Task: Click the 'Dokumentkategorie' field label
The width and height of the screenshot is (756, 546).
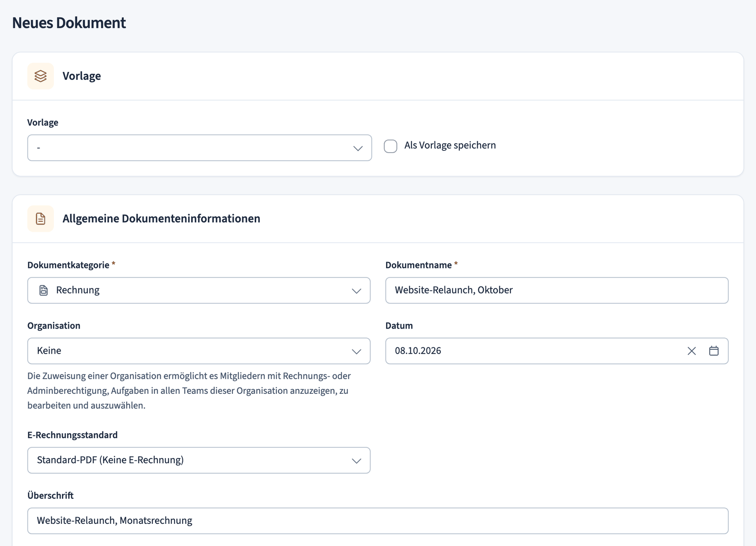Action: 69,265
